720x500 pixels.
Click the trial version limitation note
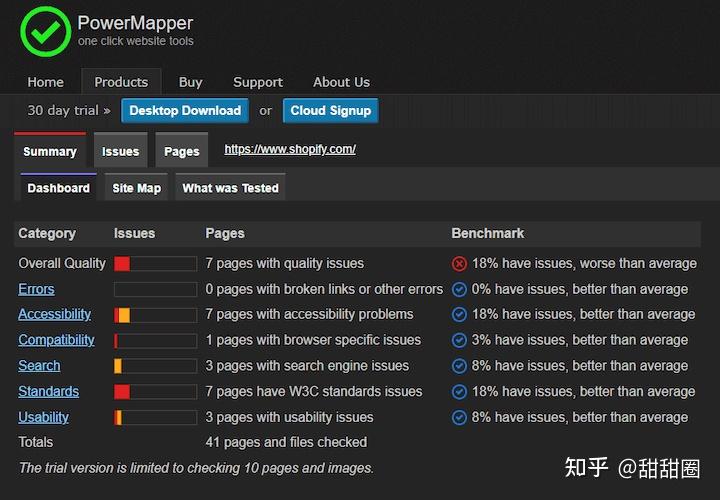[x=196, y=468]
